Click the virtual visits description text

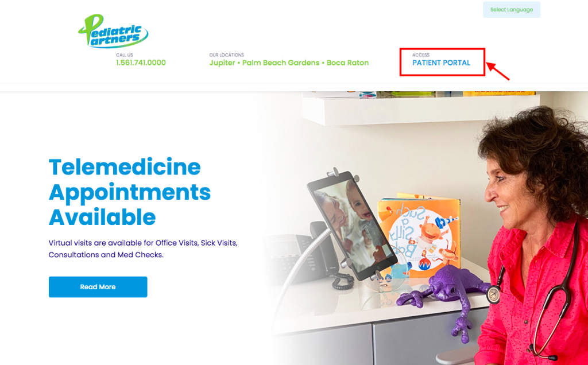tap(143, 249)
